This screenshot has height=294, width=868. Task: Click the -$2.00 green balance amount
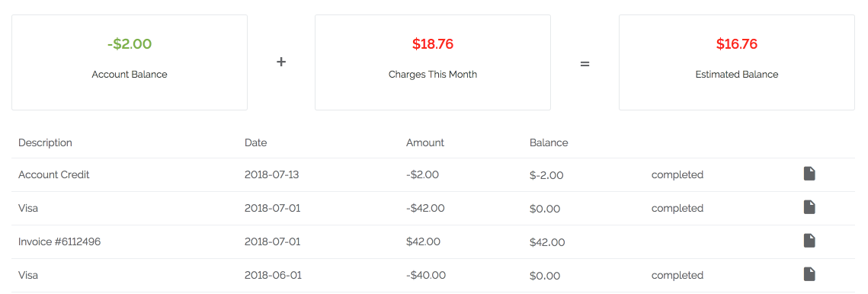[x=130, y=44]
